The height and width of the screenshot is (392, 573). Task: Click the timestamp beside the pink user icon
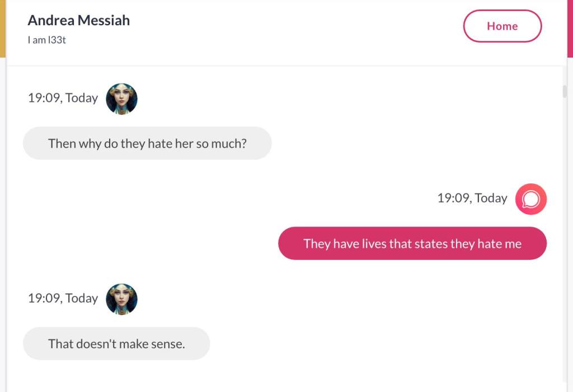472,199
